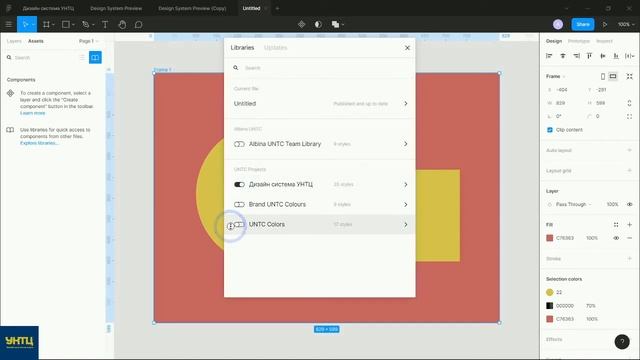Select the Rectangle shape tool
The width and height of the screenshot is (640, 360).
(65, 24)
